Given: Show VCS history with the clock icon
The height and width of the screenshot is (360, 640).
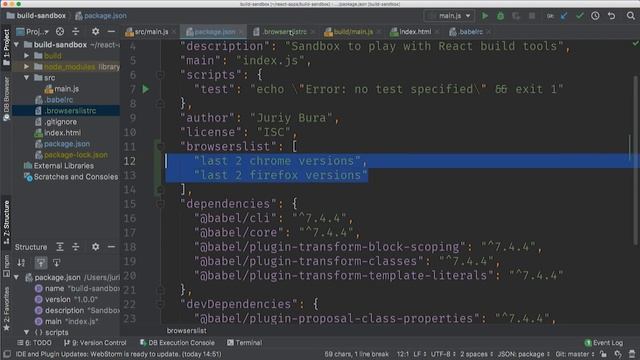Looking at the screenshot, I should [x=595, y=16].
